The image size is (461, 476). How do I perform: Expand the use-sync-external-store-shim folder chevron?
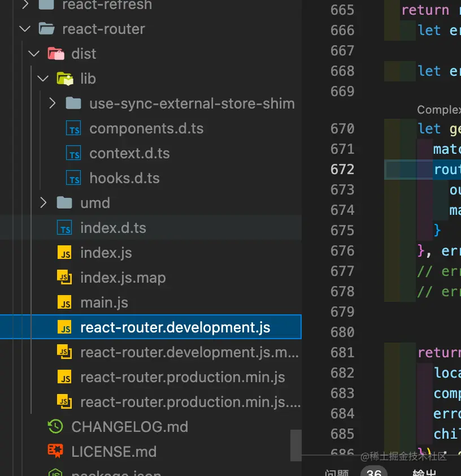tap(52, 103)
